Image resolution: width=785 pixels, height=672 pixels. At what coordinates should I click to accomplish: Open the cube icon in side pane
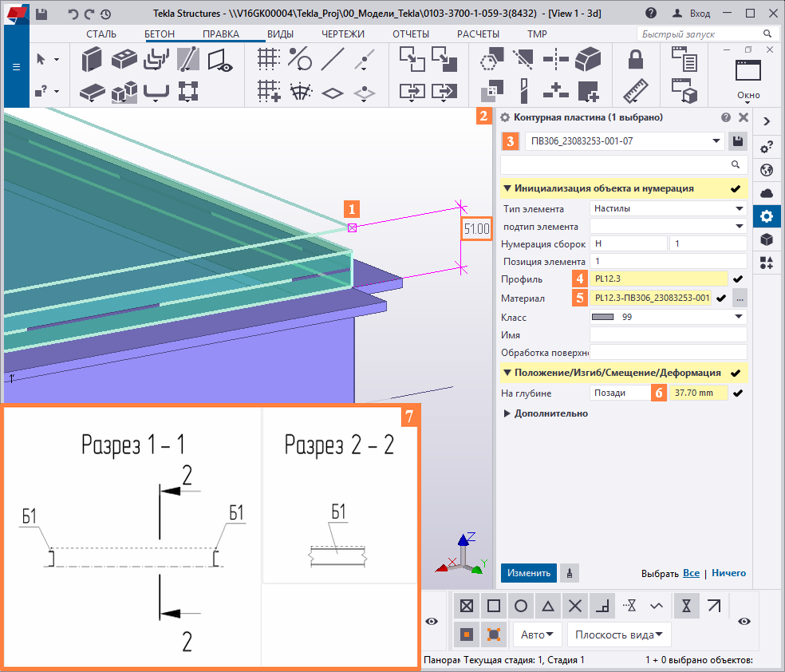point(767,240)
